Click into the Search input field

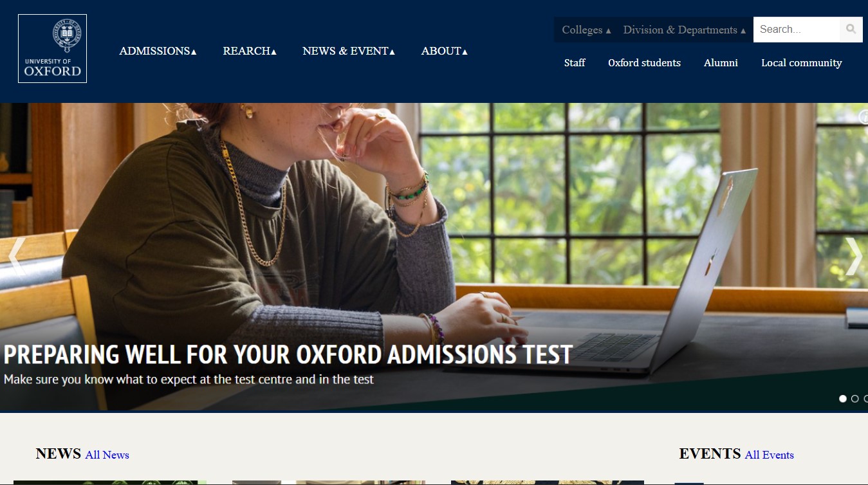pyautogui.click(x=797, y=30)
